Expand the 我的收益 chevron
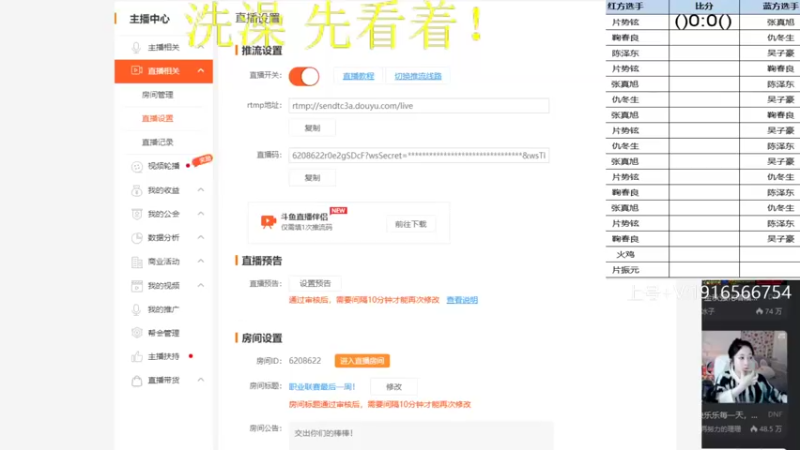 point(201,190)
